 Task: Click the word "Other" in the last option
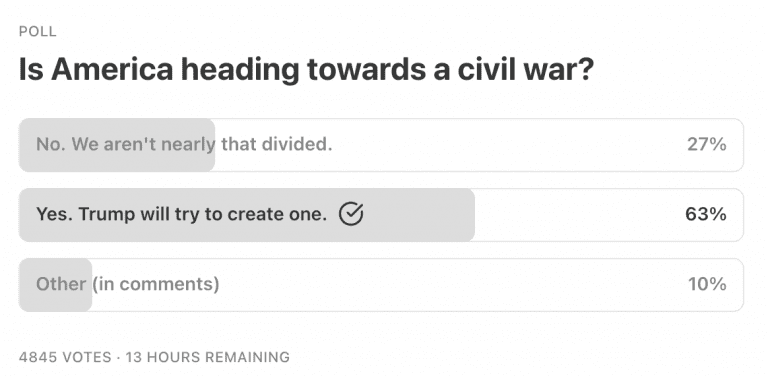(x=61, y=284)
